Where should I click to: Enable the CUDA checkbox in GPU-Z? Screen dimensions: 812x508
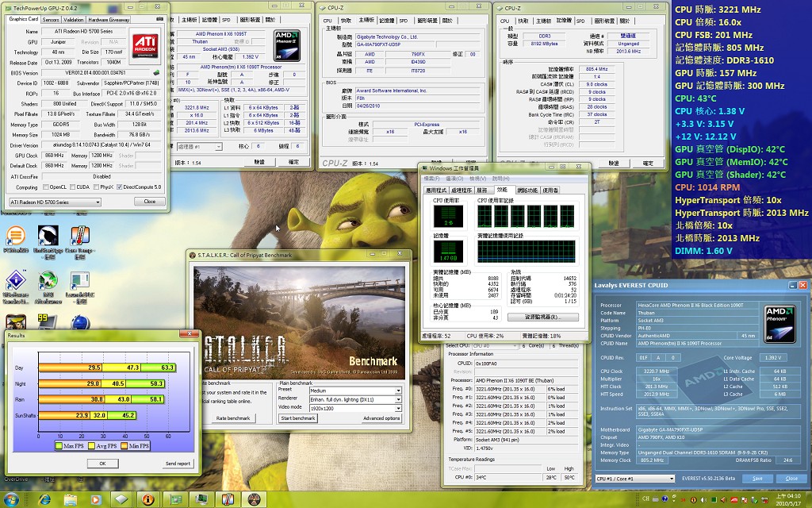[x=72, y=187]
